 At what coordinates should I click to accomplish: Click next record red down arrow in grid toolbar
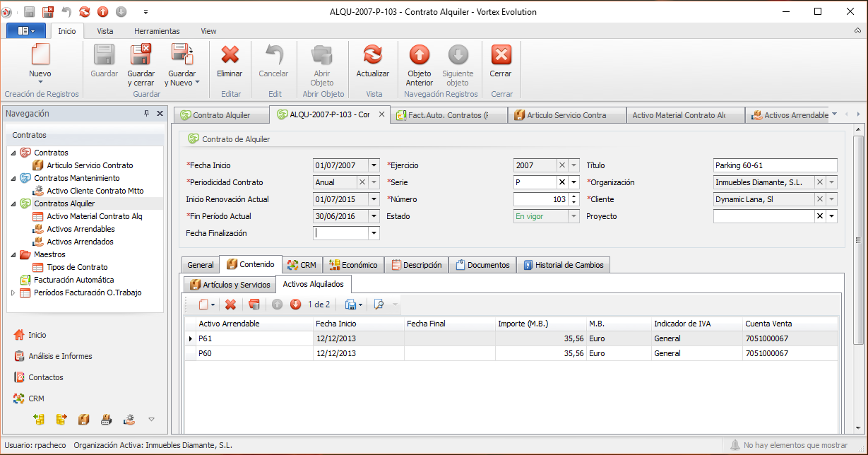[x=295, y=305]
